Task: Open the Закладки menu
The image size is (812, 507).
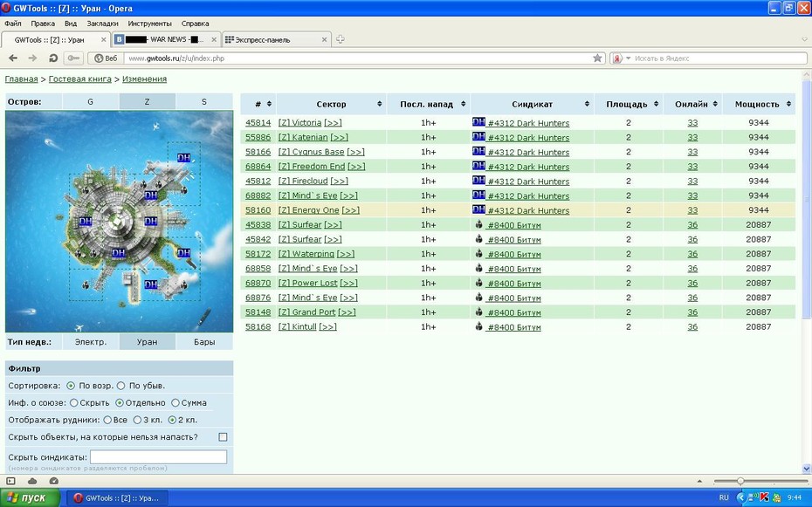Action: [102, 24]
